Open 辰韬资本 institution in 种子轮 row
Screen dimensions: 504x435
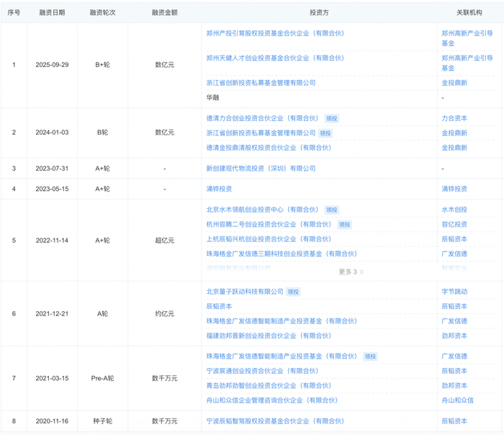[454, 421]
